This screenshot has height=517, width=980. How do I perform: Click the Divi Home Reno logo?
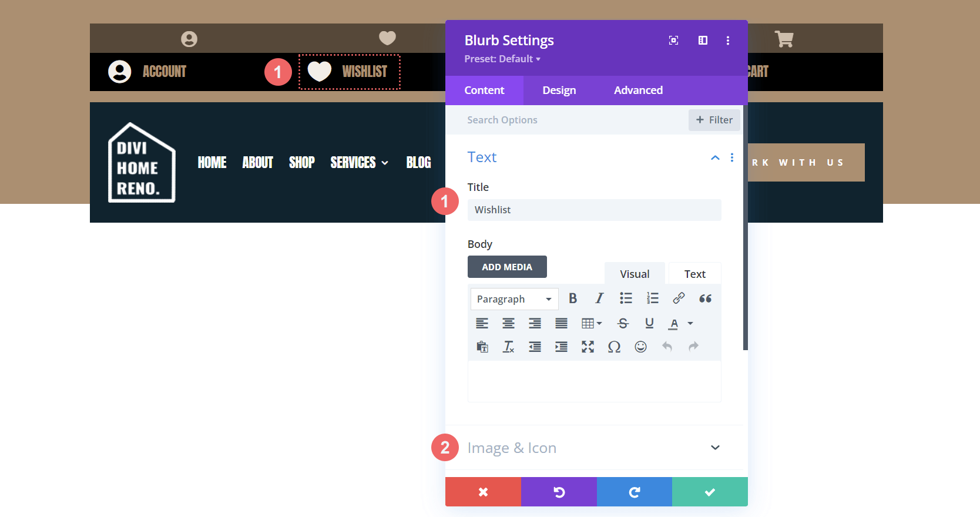(142, 163)
